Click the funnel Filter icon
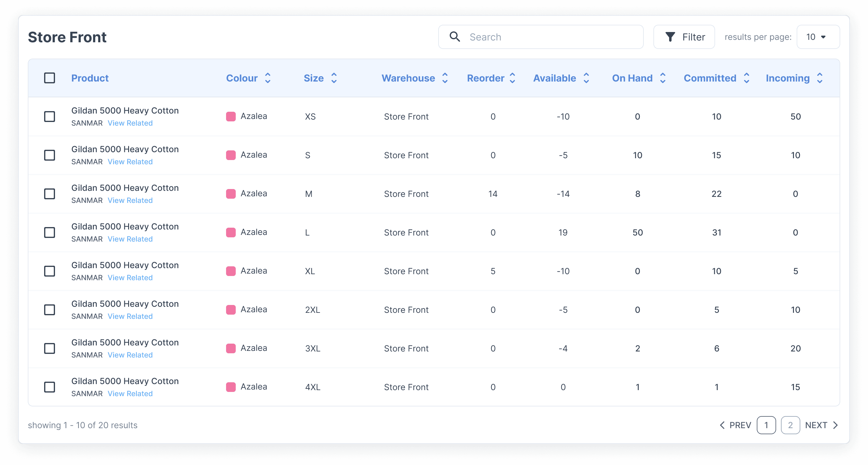The image size is (868, 465). [x=670, y=37]
